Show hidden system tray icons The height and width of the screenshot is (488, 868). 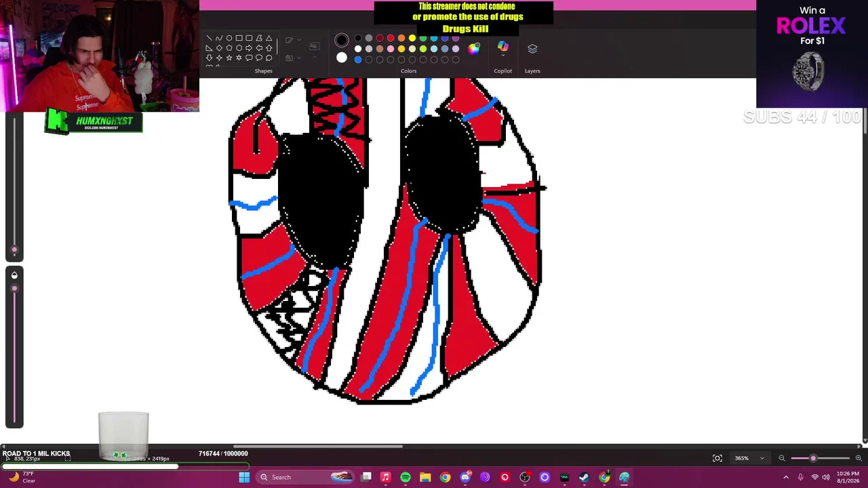(x=786, y=477)
